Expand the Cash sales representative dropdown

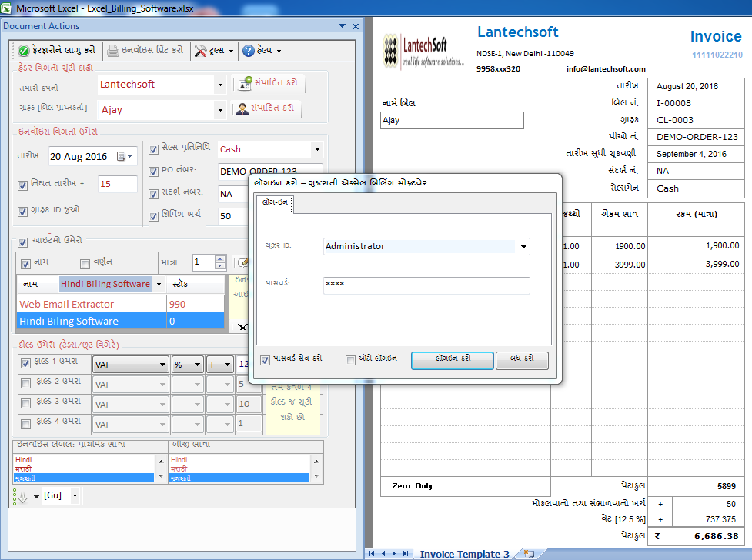click(x=317, y=149)
